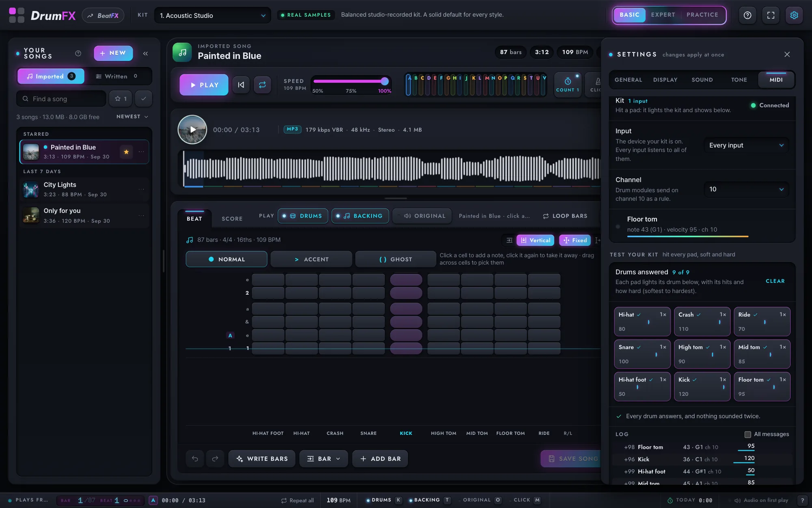Viewport: 812px width, 508px height.
Task: Open more options for City Lights
Action: [x=141, y=189]
